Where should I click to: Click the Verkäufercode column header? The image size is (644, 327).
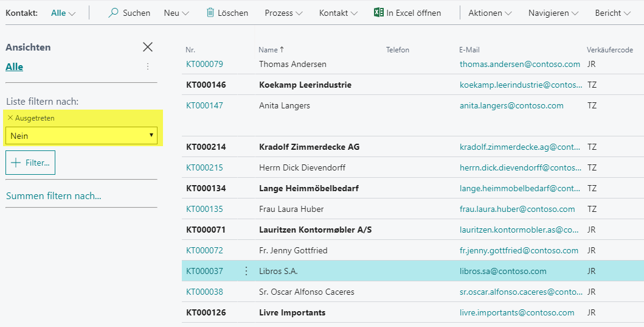[x=610, y=50]
